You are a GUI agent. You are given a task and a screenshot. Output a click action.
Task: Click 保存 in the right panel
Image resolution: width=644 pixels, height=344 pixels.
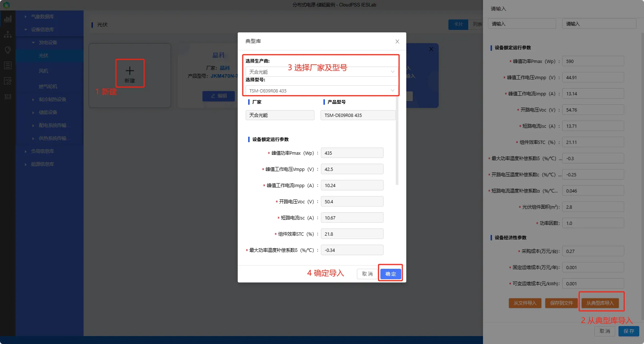(x=629, y=331)
